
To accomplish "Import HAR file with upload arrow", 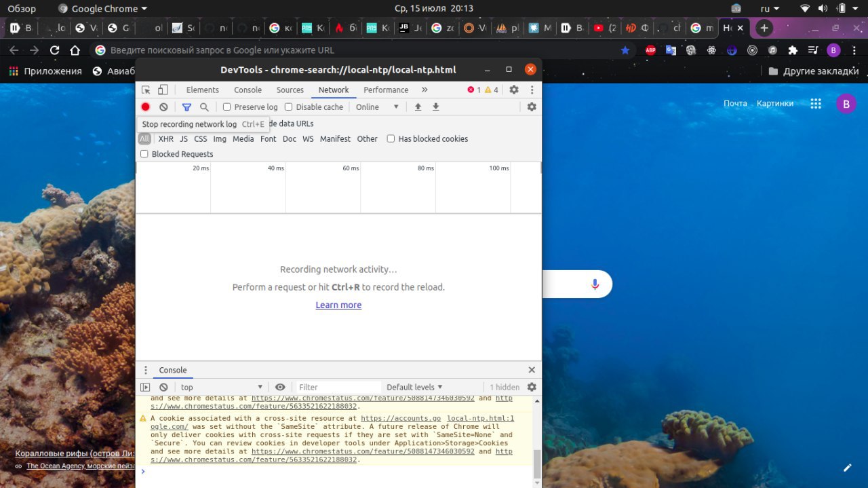I will 418,107.
